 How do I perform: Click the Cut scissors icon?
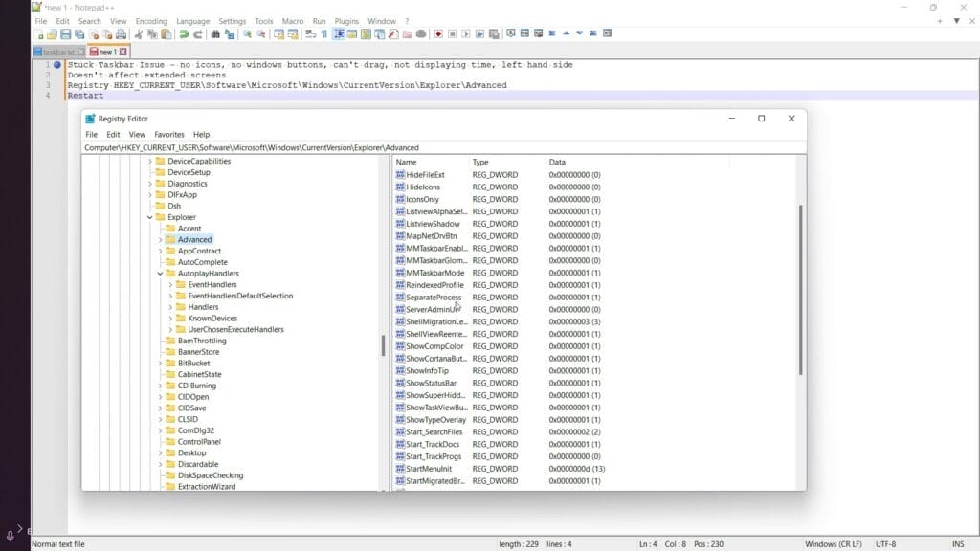139,34
